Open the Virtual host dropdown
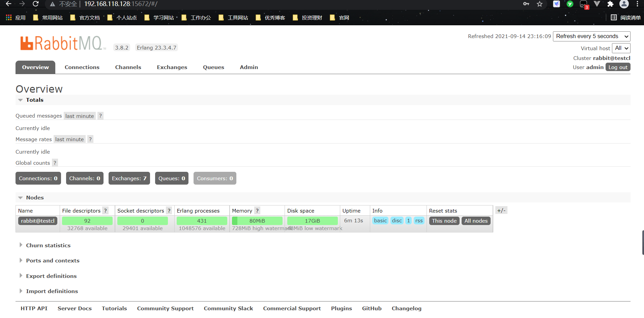This screenshot has width=644, height=318. 621,48
